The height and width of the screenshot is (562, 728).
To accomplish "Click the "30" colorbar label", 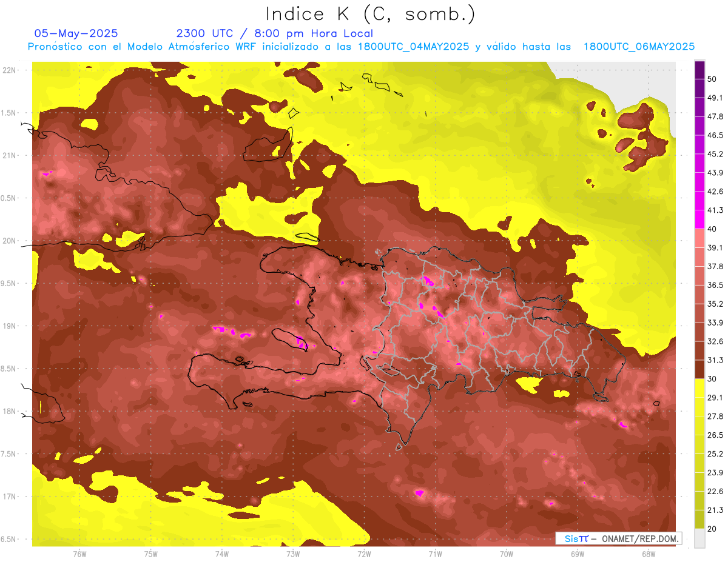I will (713, 379).
